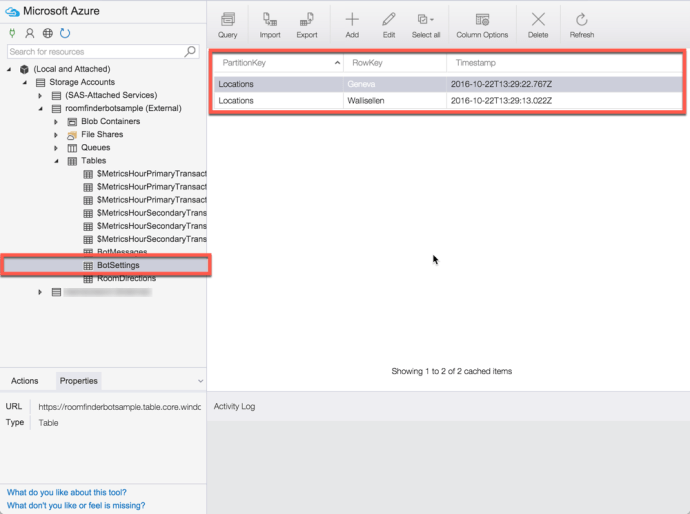
Task: Click "What don't you like" feedback link
Action: click(x=76, y=506)
